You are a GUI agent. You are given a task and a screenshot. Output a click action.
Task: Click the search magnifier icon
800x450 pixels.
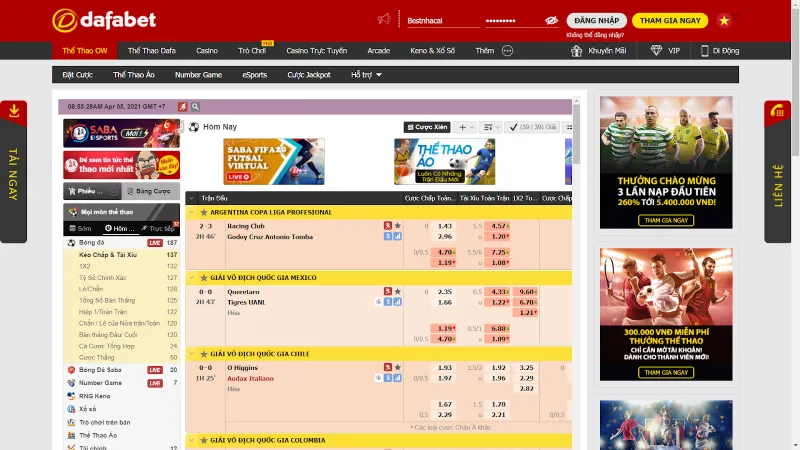pyautogui.click(x=195, y=107)
